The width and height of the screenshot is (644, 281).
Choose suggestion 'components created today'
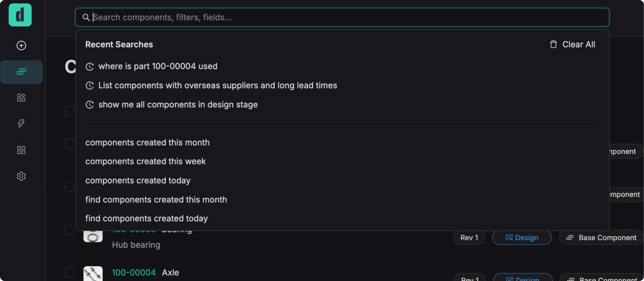click(138, 180)
